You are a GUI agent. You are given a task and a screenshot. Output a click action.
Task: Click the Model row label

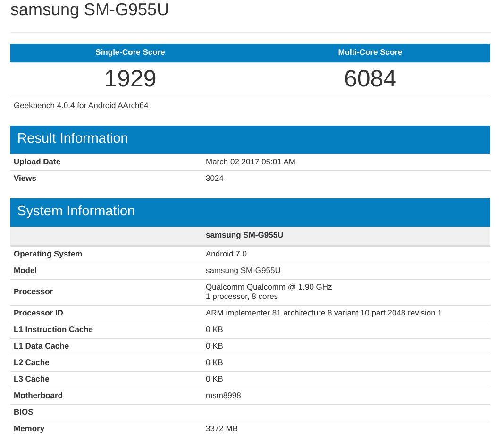click(25, 270)
